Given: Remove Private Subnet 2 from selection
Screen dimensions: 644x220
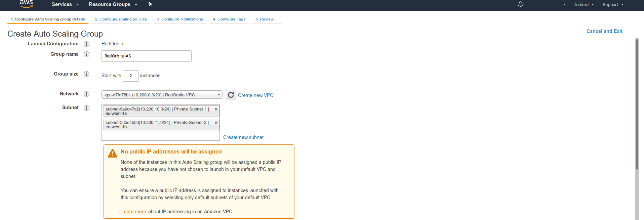Looking at the screenshot, I should click(216, 123).
